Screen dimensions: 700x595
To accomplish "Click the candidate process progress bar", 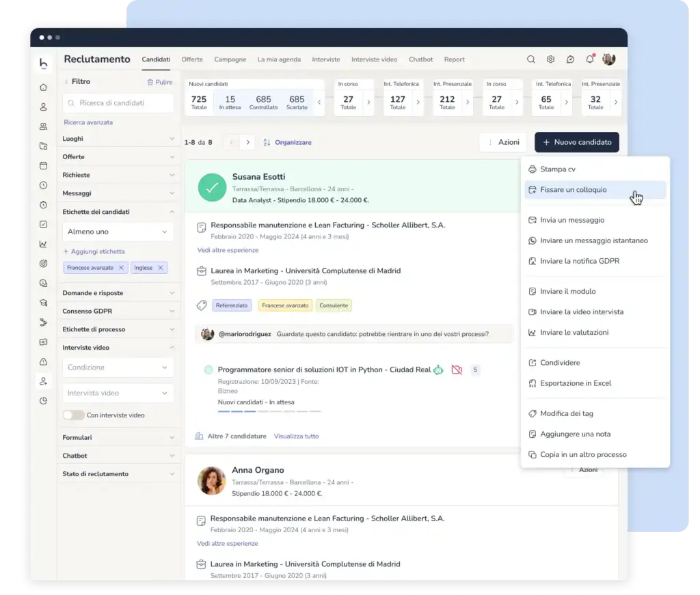I will [269, 411].
